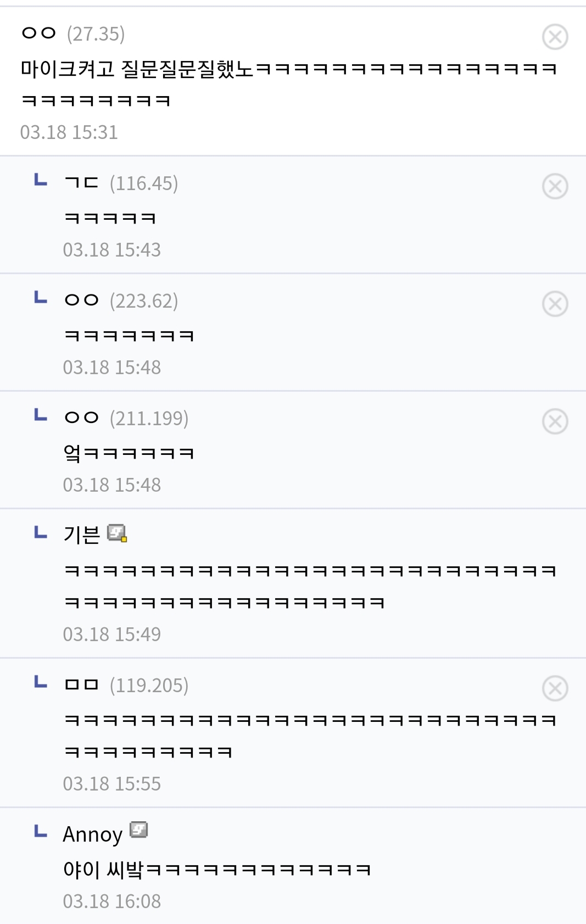This screenshot has width=586, height=924.
Task: Click the timestamp 03.18 16:08
Action: click(112, 901)
